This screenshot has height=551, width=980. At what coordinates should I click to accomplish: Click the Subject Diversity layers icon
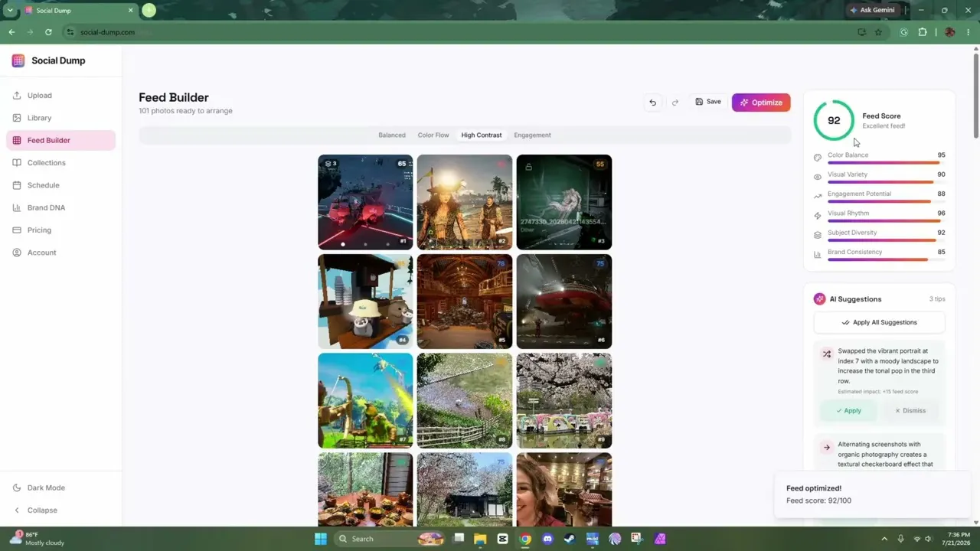pos(818,235)
